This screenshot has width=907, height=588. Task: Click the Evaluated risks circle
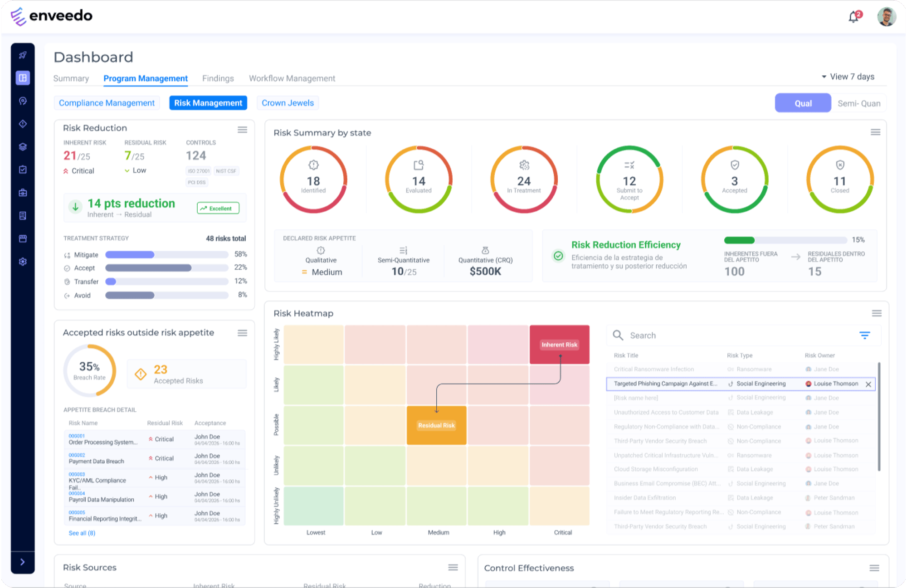[x=419, y=180]
